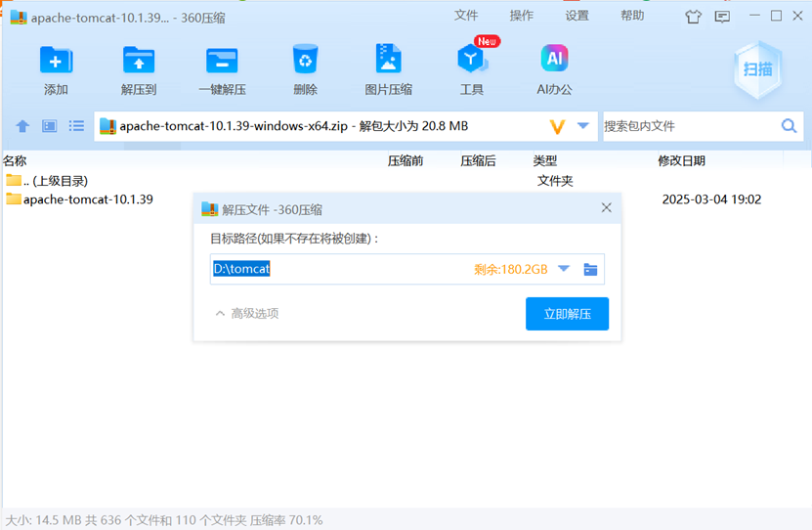Screen dimensions: 812x530
Task: Expand the target path dropdown in dialog
Action: (x=564, y=268)
